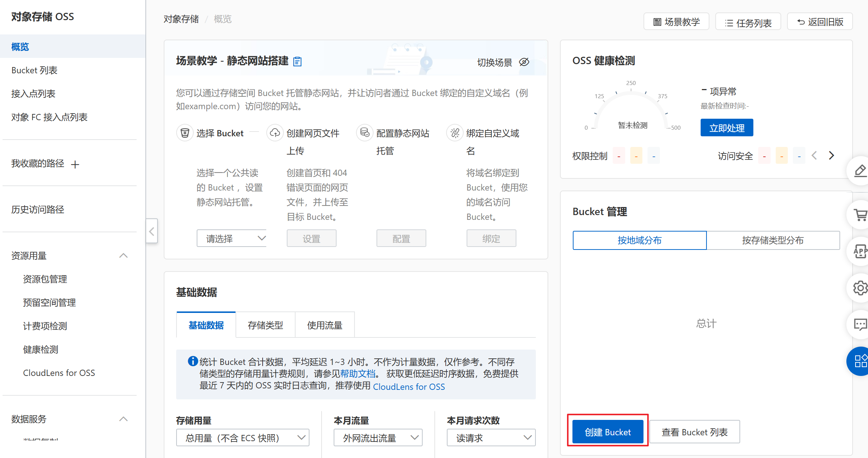The image size is (868, 458).
Task: Open 任务列表 from top toolbar
Action: 748,22
